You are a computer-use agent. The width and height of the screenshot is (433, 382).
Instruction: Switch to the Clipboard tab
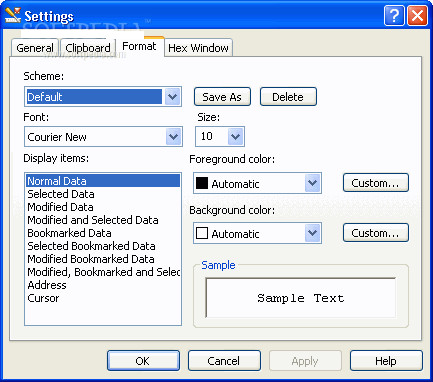point(88,48)
